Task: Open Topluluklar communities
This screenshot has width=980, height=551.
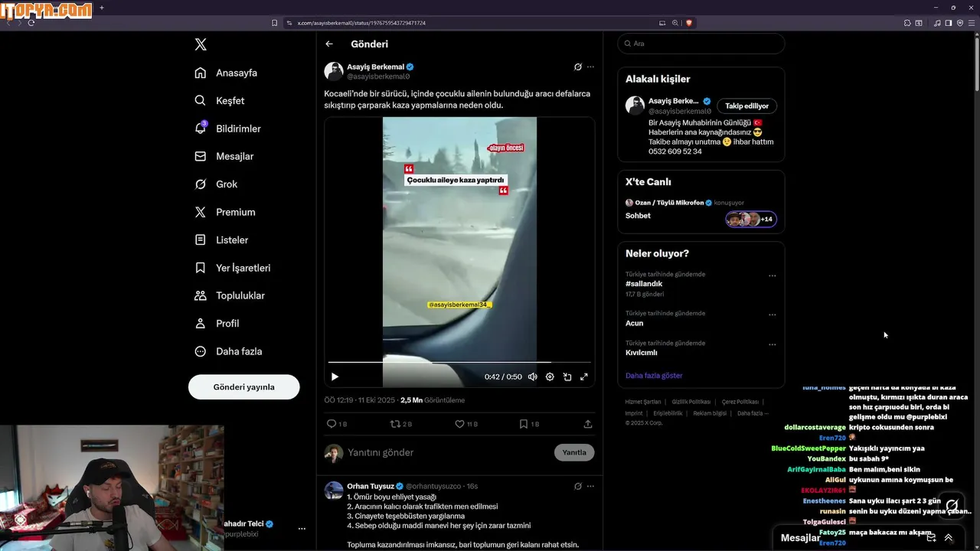Action: 230,295
